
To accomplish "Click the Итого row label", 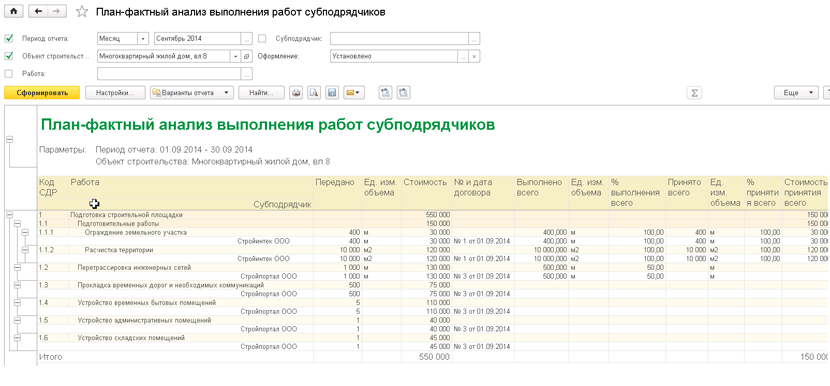I will point(50,357).
